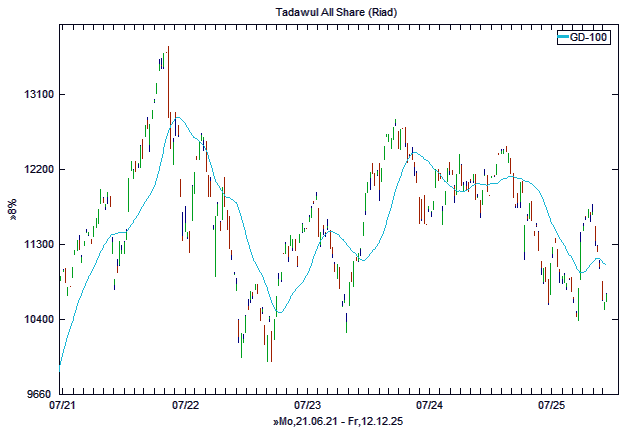Click the cyan line swatch in legend

tap(562, 37)
